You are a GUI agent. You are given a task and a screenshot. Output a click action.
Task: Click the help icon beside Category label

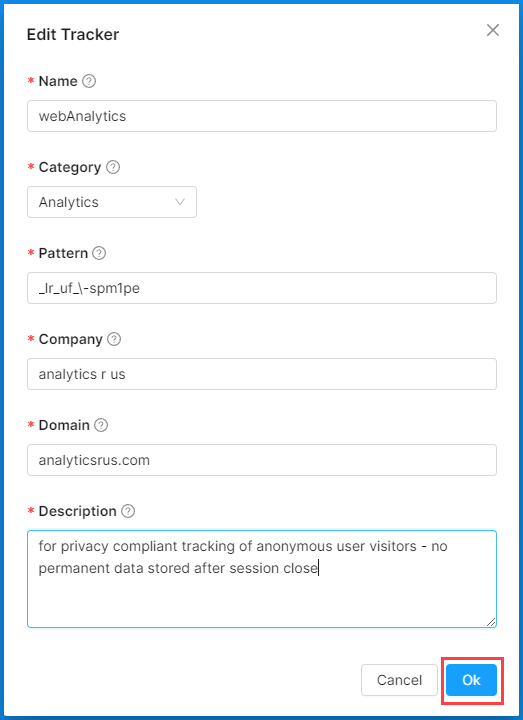tap(113, 167)
